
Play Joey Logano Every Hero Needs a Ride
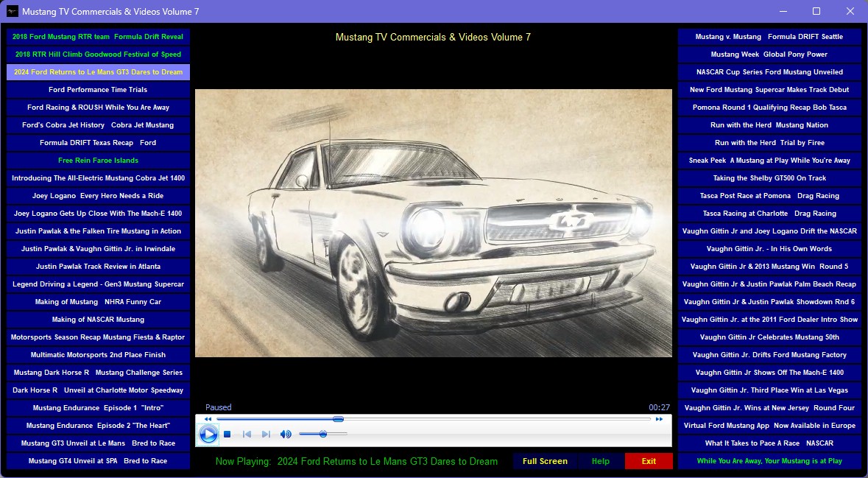click(98, 196)
